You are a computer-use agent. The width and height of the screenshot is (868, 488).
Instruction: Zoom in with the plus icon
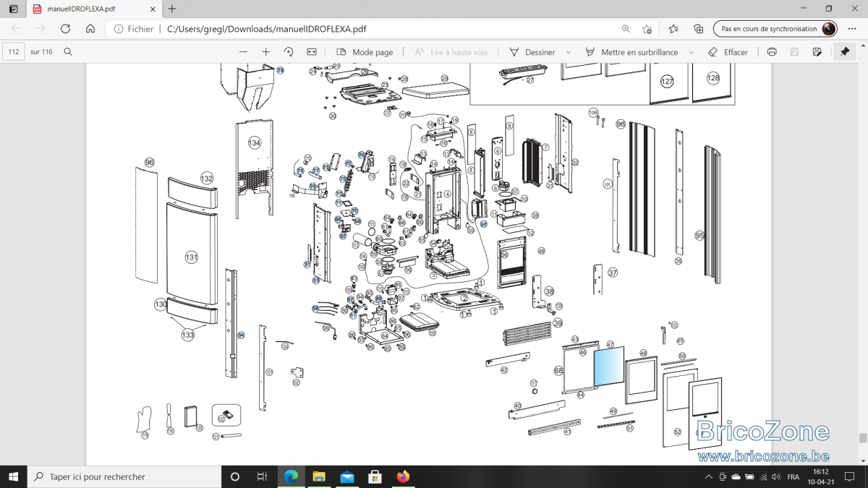pyautogui.click(x=266, y=52)
